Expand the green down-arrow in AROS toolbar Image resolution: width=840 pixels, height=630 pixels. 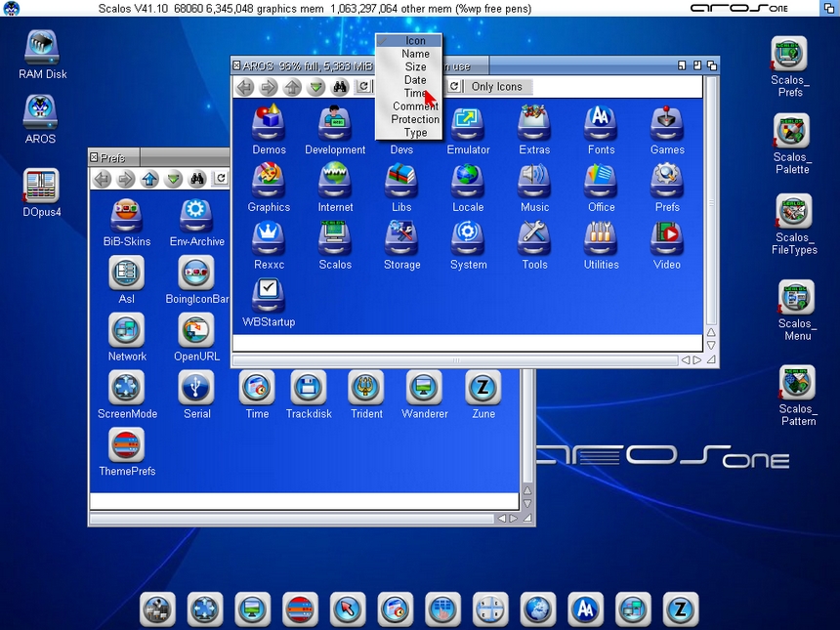(315, 87)
